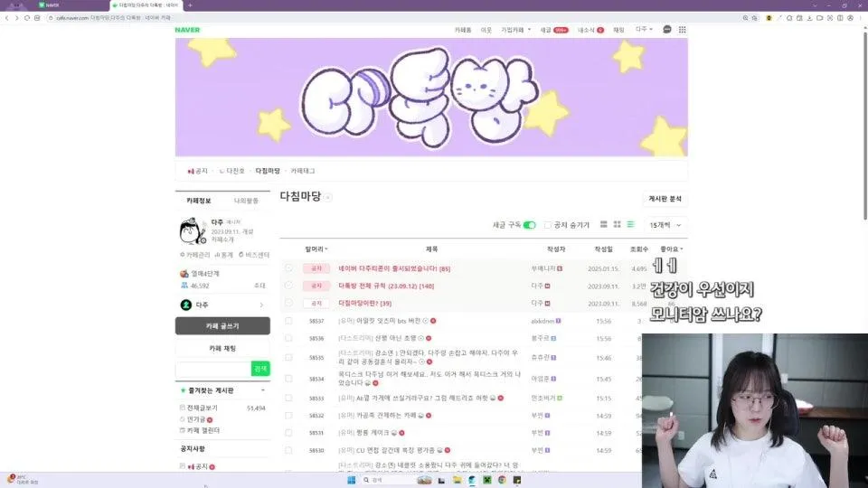
Task: Toggle 새글 구독 subscription switch
Action: tap(530, 225)
